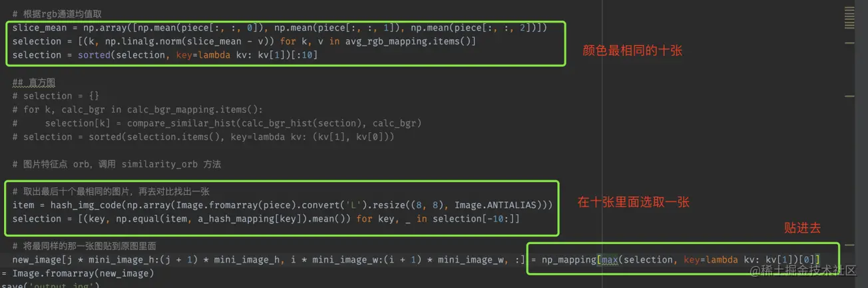Viewport: 868px width, 288px height.
Task: Click np_mapping in the green box
Action: 568,259
